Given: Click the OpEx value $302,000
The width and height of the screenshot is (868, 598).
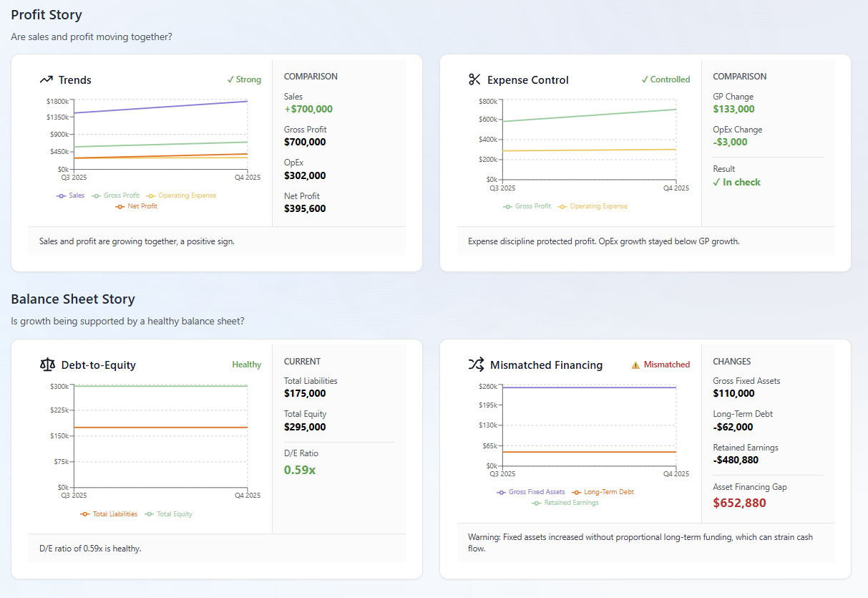Looking at the screenshot, I should (305, 175).
